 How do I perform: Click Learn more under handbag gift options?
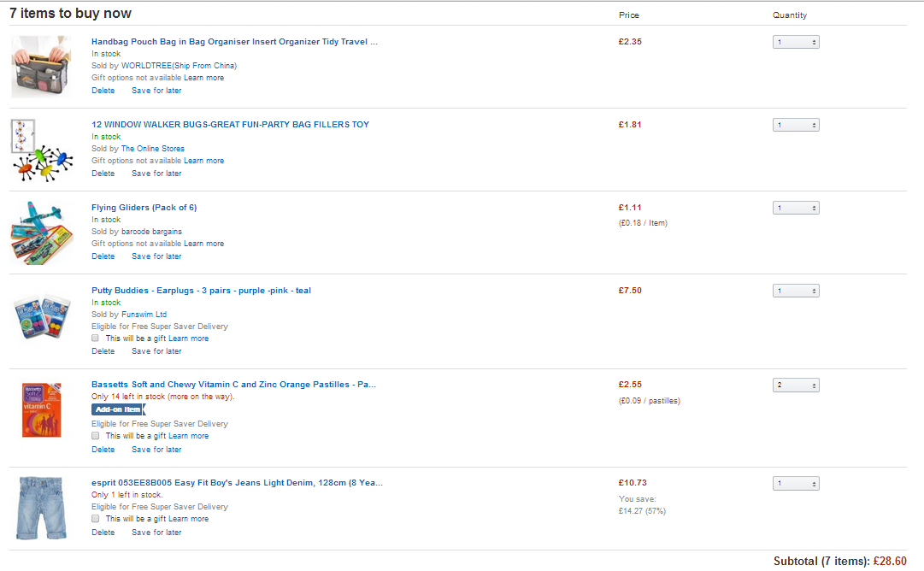203,78
